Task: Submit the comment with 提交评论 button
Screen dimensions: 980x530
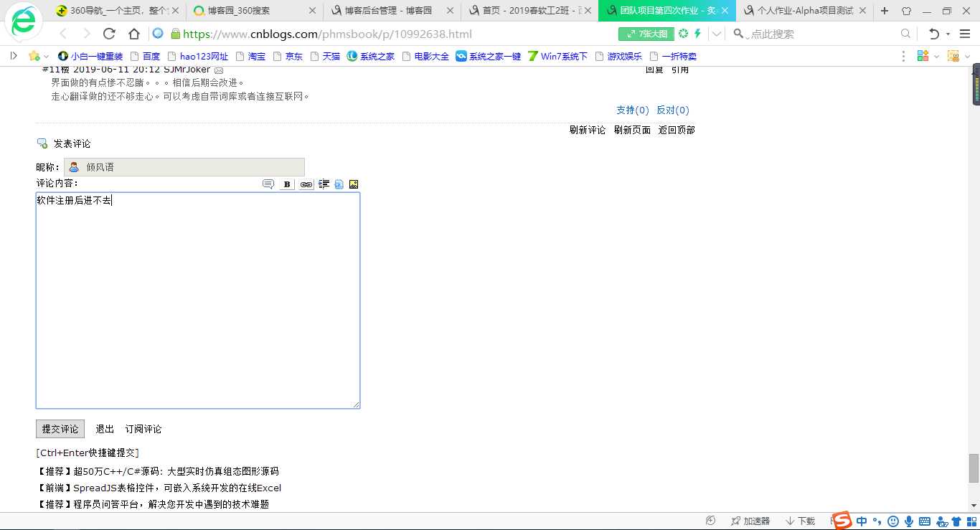Action: click(x=60, y=429)
